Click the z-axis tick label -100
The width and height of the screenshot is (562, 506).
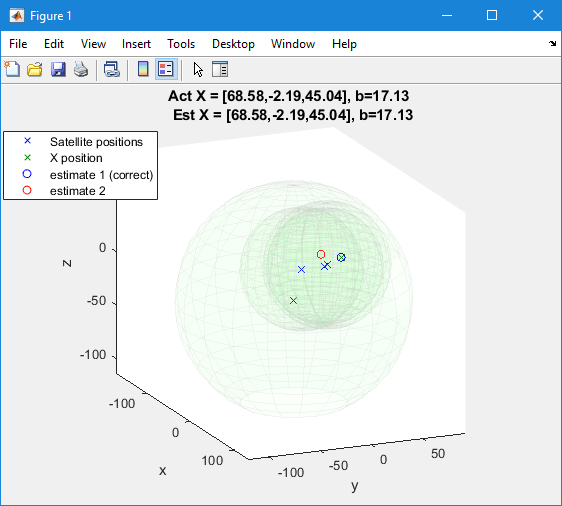pos(93,355)
